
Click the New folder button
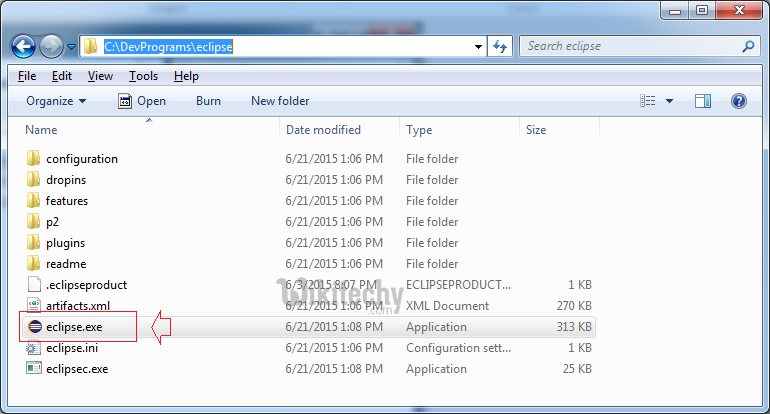(280, 101)
